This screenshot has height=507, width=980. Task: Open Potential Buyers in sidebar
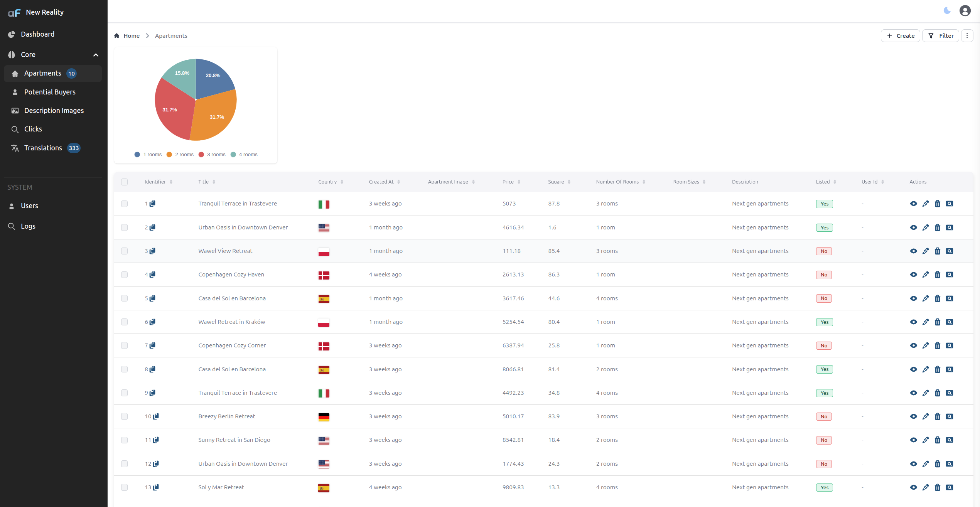point(53,92)
